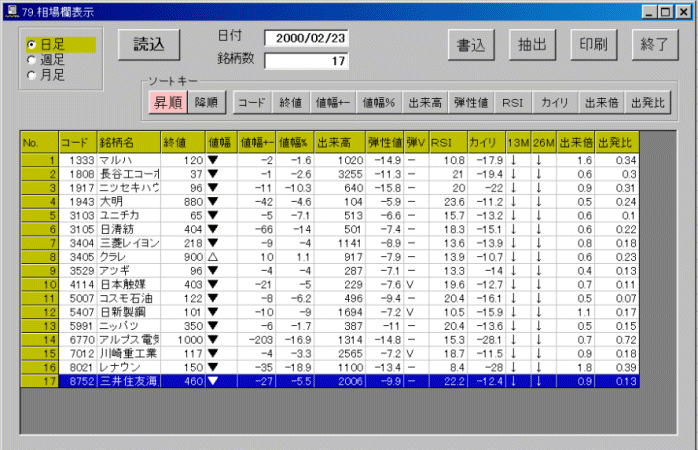The image size is (698, 450).
Task: Sort by 弾性値 key button
Action: tap(471, 103)
